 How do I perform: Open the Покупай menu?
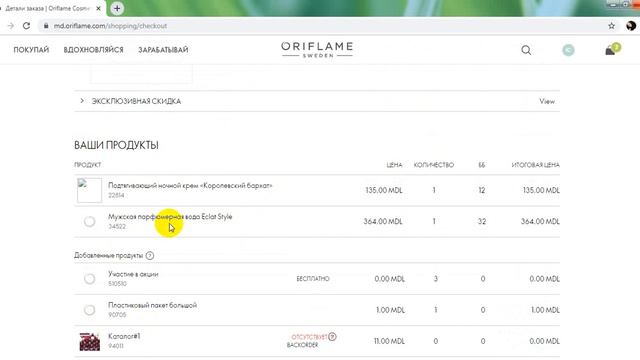click(31, 50)
